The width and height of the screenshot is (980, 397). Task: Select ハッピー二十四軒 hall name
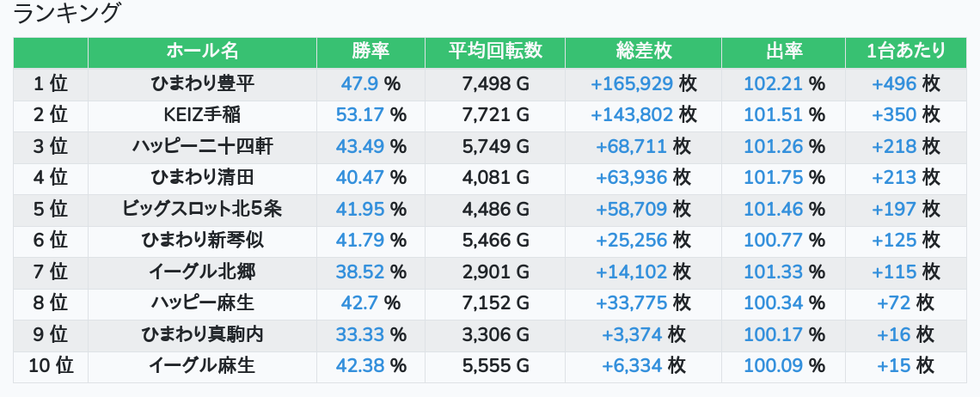[202, 147]
